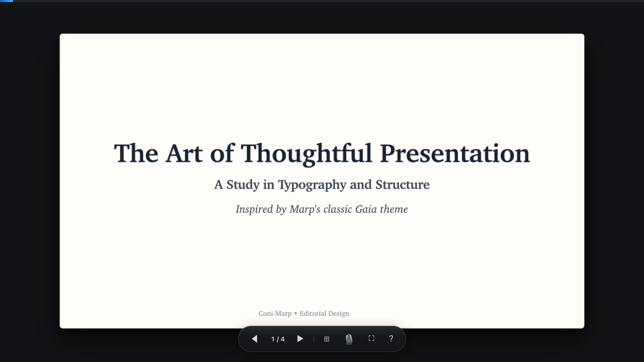Image resolution: width=644 pixels, height=362 pixels.
Task: Click the italic Gaia theme tagline
Action: click(322, 209)
